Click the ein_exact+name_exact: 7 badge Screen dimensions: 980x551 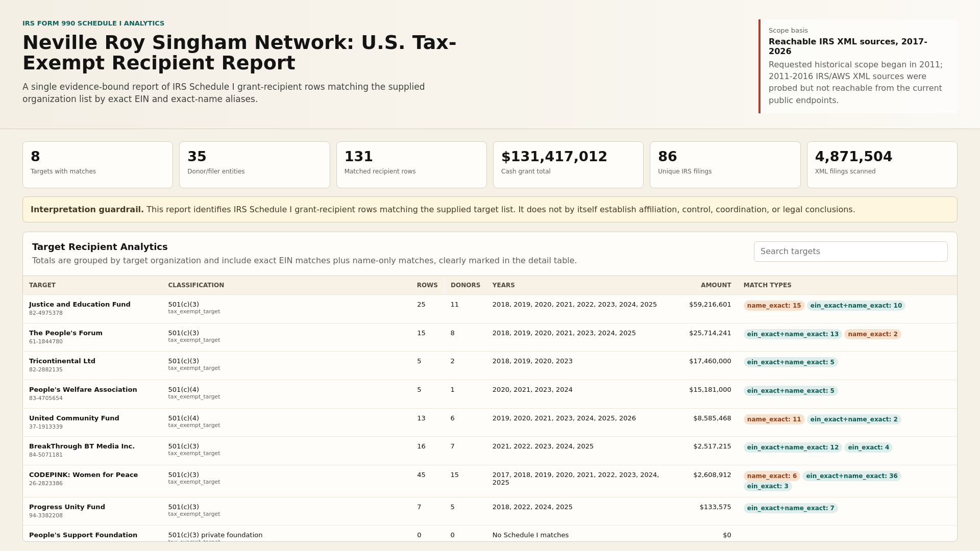(791, 508)
